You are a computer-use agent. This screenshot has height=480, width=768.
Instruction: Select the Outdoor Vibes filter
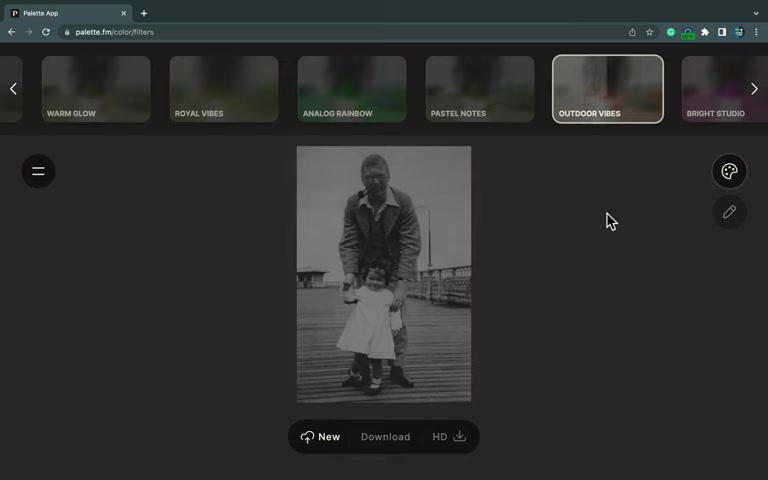pyautogui.click(x=608, y=89)
